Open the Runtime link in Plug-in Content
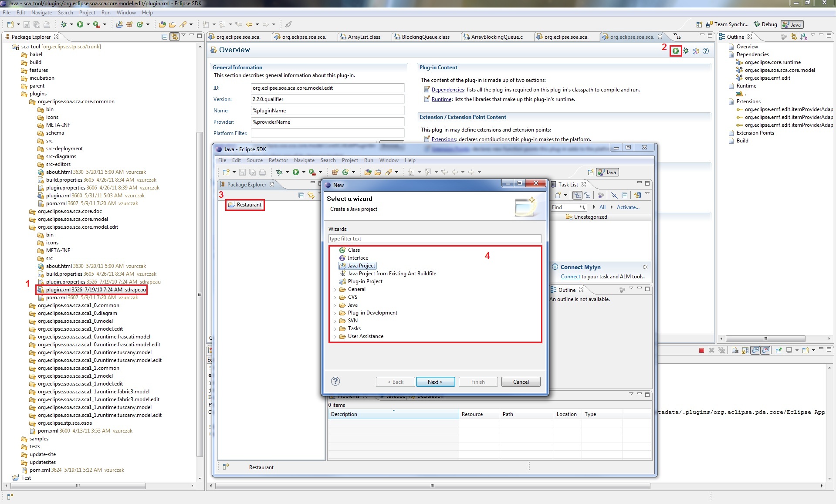836x504 pixels. tap(442, 99)
